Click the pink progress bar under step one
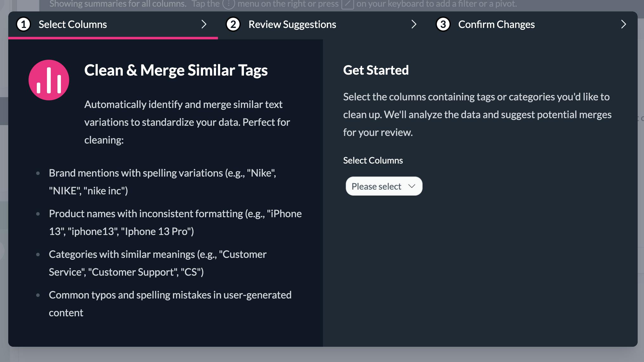 [x=113, y=38]
